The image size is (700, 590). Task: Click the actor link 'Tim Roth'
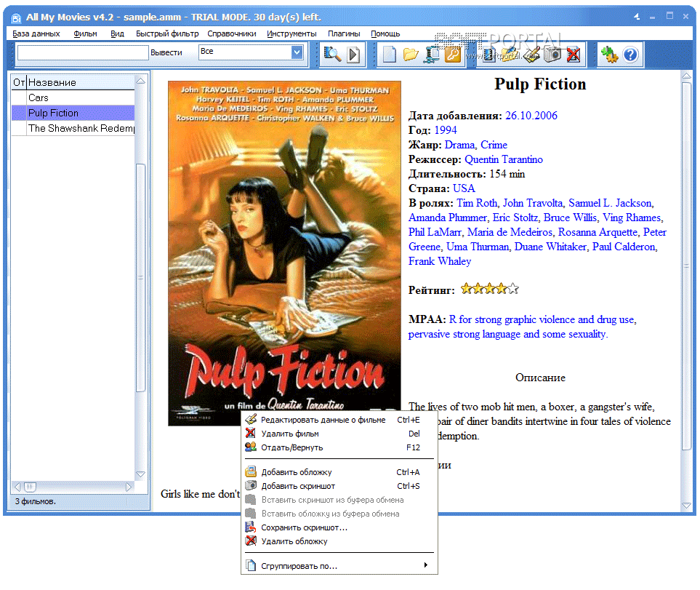(477, 203)
